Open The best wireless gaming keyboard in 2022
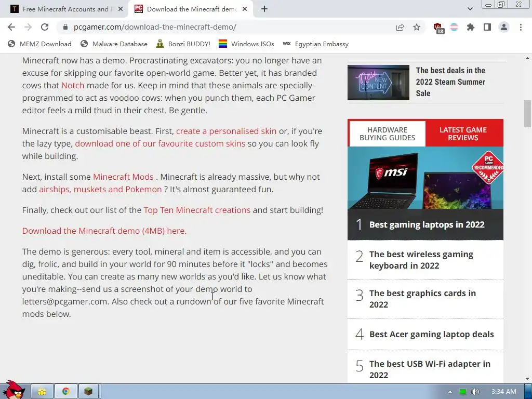The image size is (532, 399). [421, 260]
